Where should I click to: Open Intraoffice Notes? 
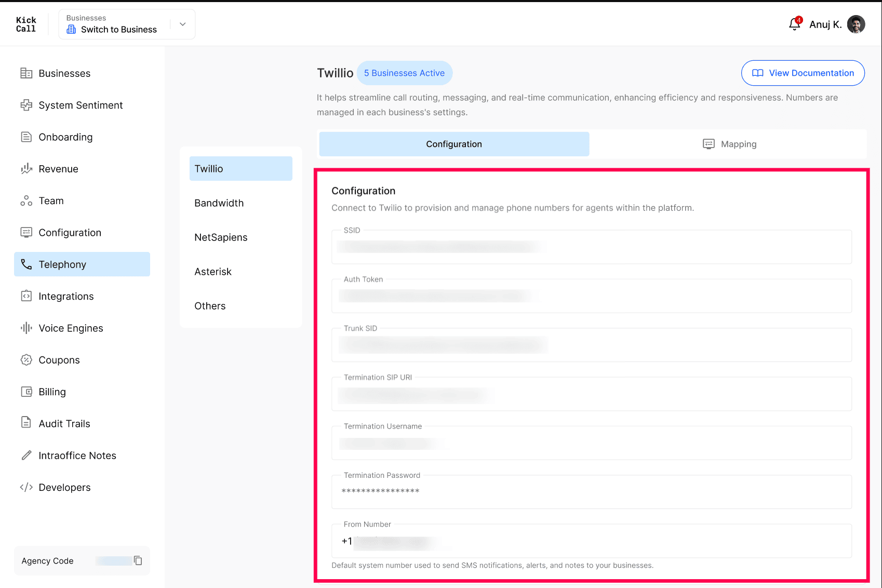[82, 456]
